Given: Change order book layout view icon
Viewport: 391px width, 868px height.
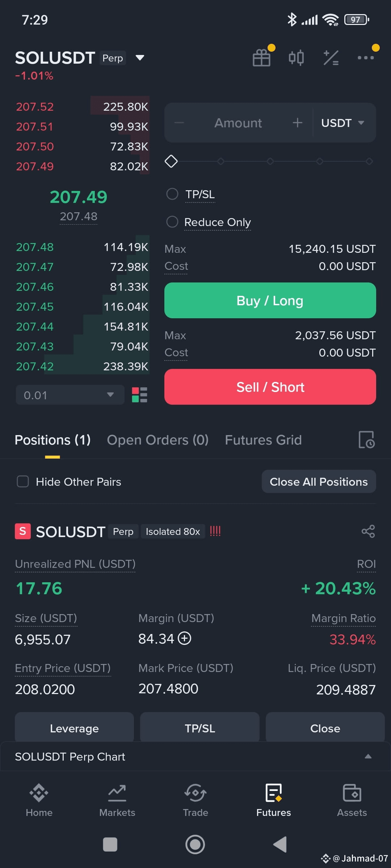Looking at the screenshot, I should 139,395.
